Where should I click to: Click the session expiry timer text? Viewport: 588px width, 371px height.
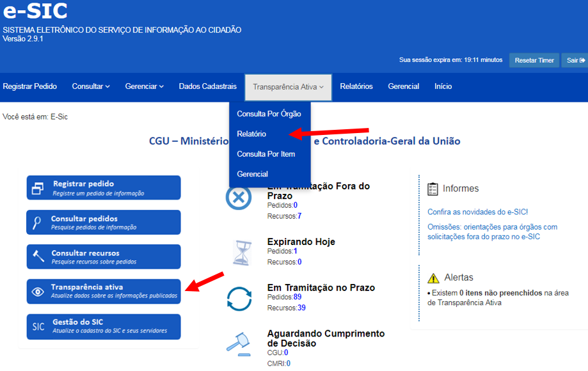450,60
